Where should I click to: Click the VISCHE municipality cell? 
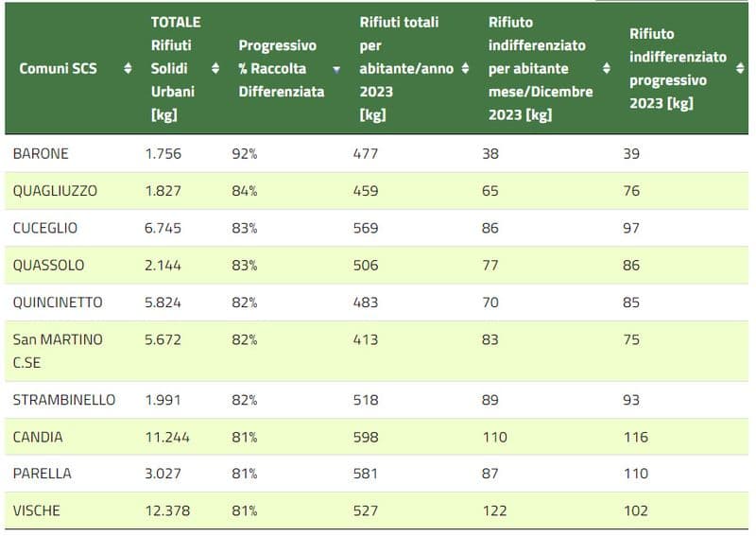coord(37,510)
